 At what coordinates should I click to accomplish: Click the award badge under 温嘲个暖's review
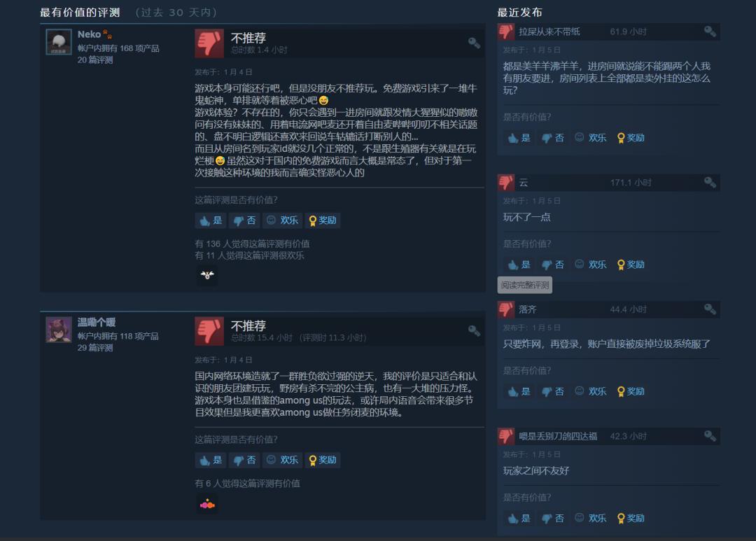207,505
